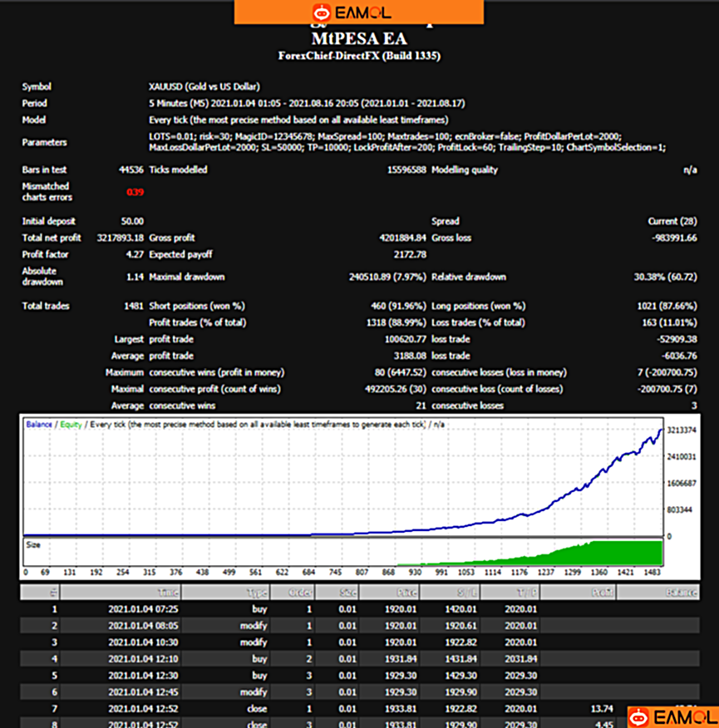Click the blue balance curve in chart

582,491
